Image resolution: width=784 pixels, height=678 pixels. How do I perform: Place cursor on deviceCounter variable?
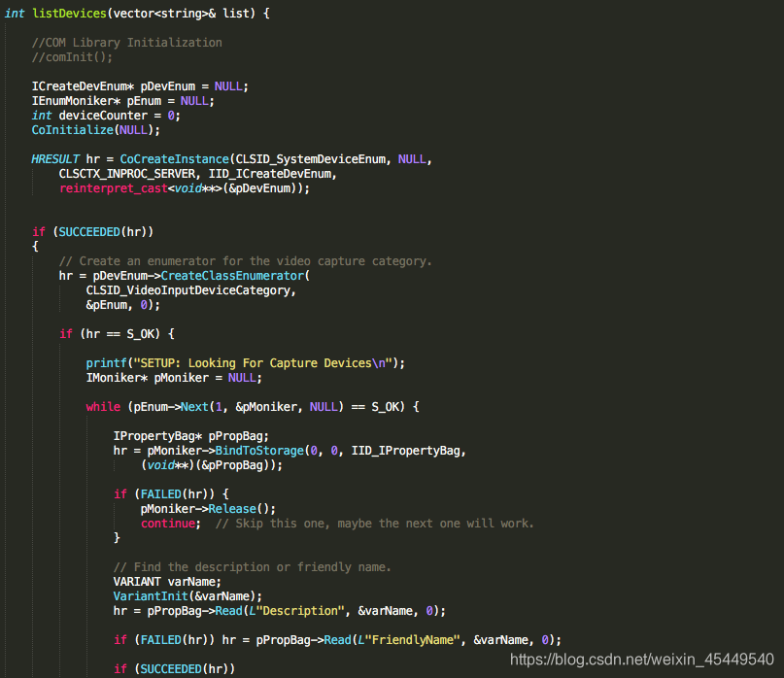pos(103,115)
